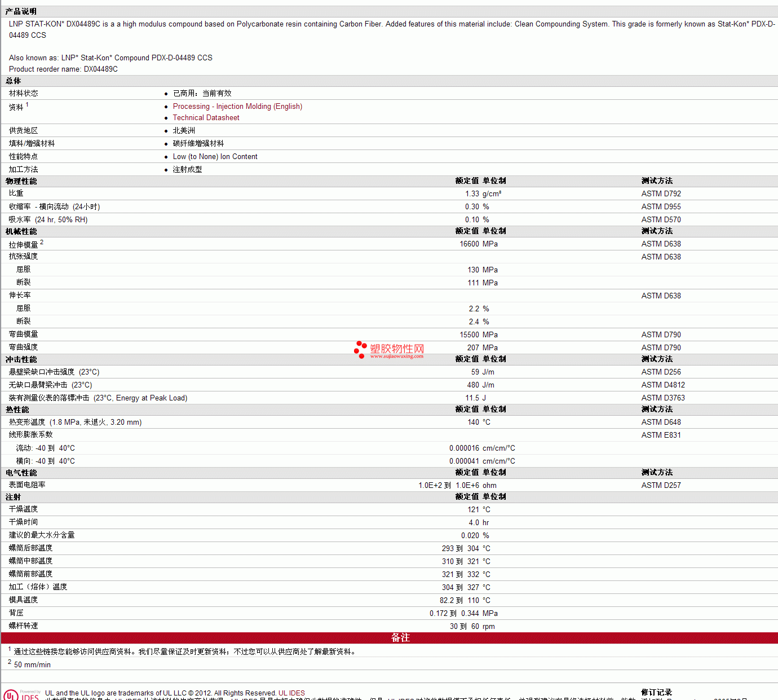The width and height of the screenshot is (778, 700).
Task: Click the ASTM D570 test method
Action: coord(661,220)
